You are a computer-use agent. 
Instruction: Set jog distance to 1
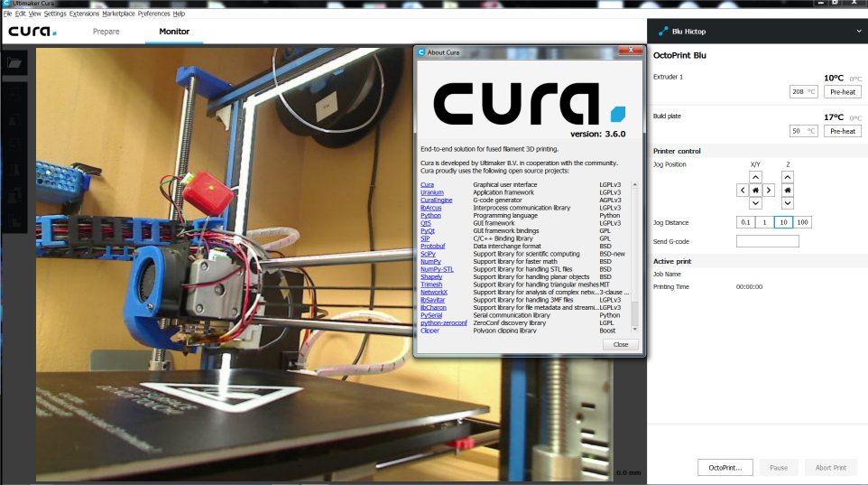click(764, 222)
